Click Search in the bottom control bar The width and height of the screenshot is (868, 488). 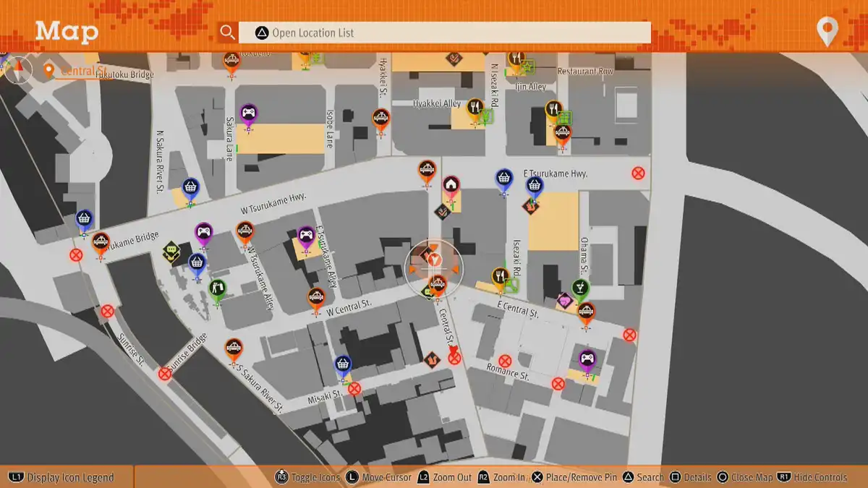pos(642,477)
